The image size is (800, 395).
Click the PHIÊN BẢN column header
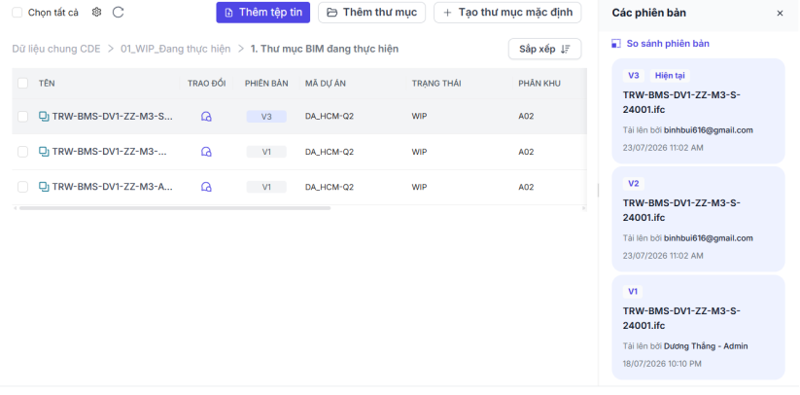[266, 83]
